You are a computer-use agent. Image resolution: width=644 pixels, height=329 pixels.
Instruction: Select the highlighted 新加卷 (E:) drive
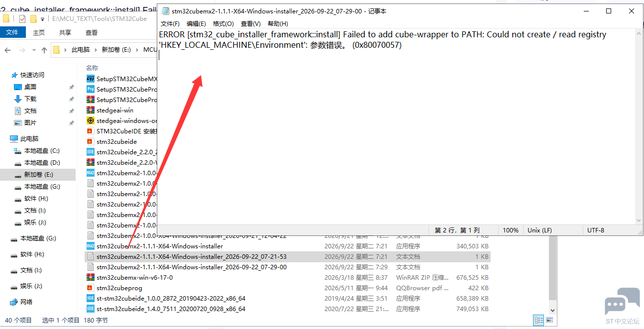coord(38,174)
